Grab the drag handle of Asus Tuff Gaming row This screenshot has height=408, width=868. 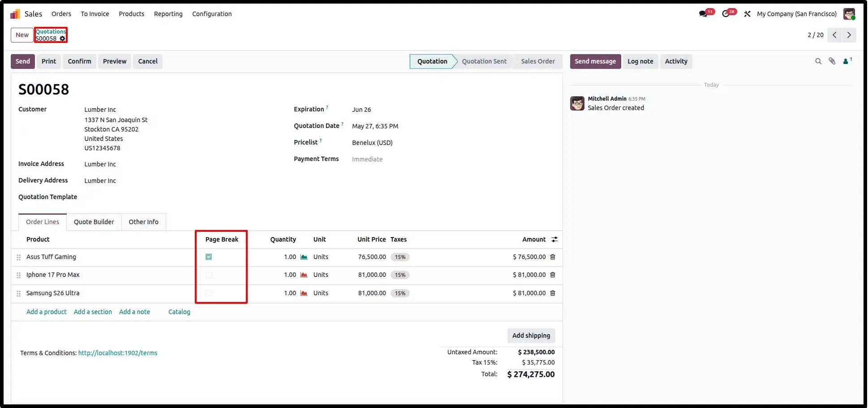(18, 257)
